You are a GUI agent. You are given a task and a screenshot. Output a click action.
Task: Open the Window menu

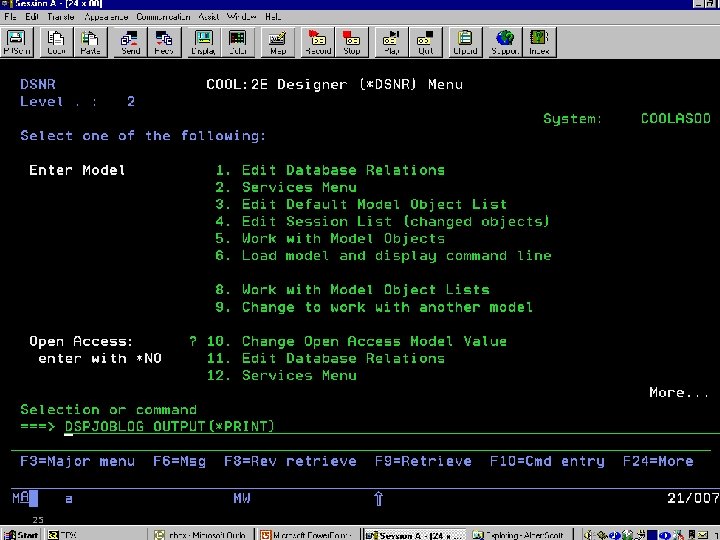pyautogui.click(x=242, y=17)
